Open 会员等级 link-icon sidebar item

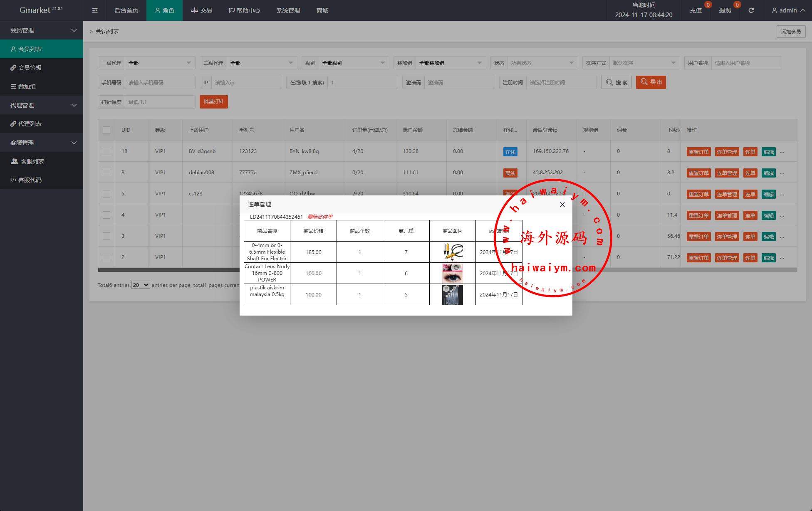30,68
